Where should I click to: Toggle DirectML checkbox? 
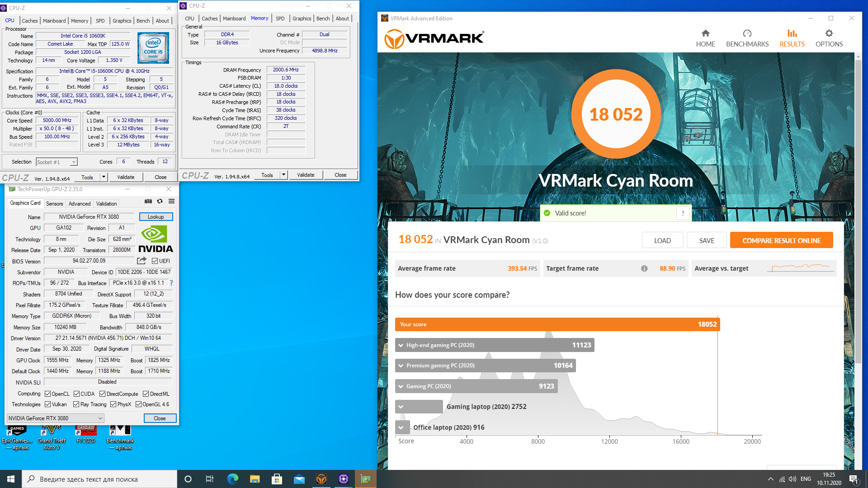(146, 394)
